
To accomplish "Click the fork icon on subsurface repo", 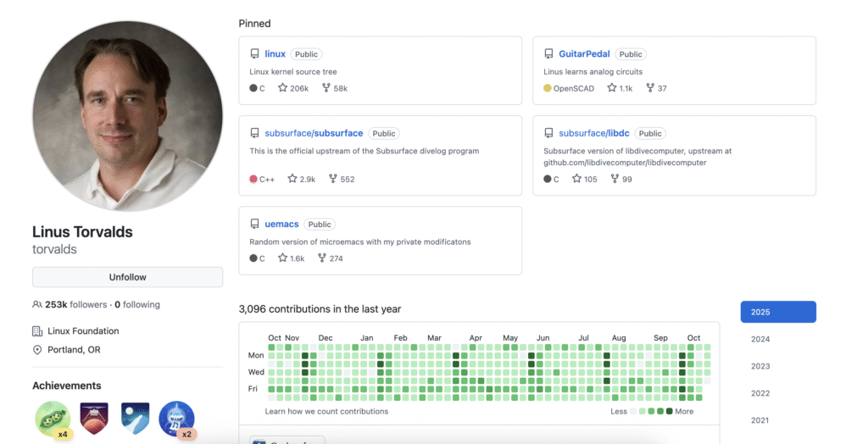I will pyautogui.click(x=332, y=179).
